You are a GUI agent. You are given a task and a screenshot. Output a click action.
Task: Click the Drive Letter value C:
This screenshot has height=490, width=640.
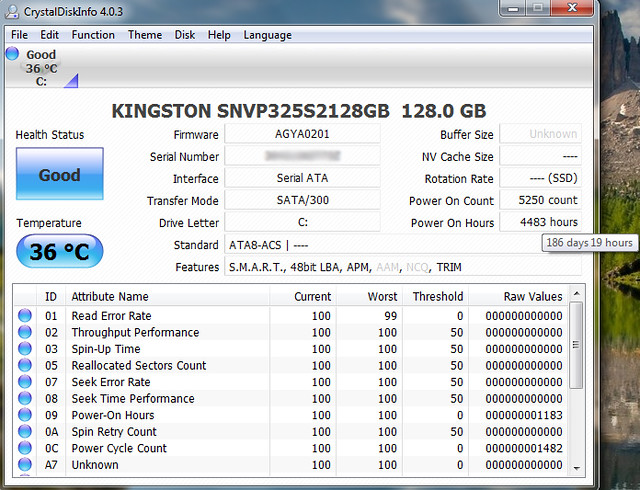pos(302,222)
